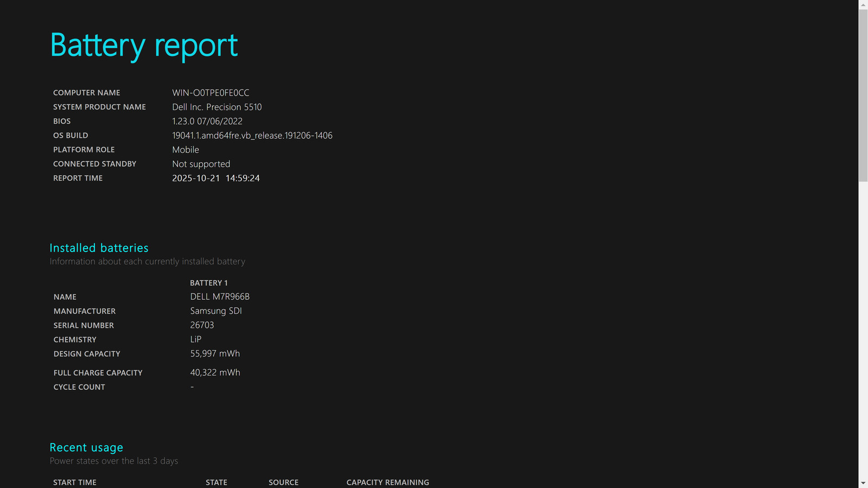868x488 pixels.
Task: Click the "SYSTEM PRODUCT NAME" label
Action: tap(99, 107)
